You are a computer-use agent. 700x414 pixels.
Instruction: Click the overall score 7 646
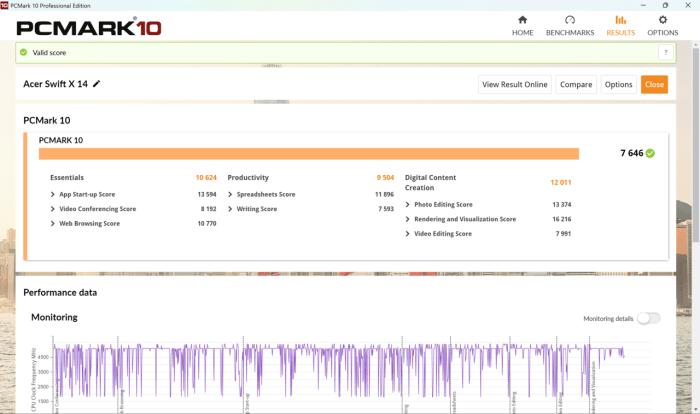pyautogui.click(x=632, y=153)
